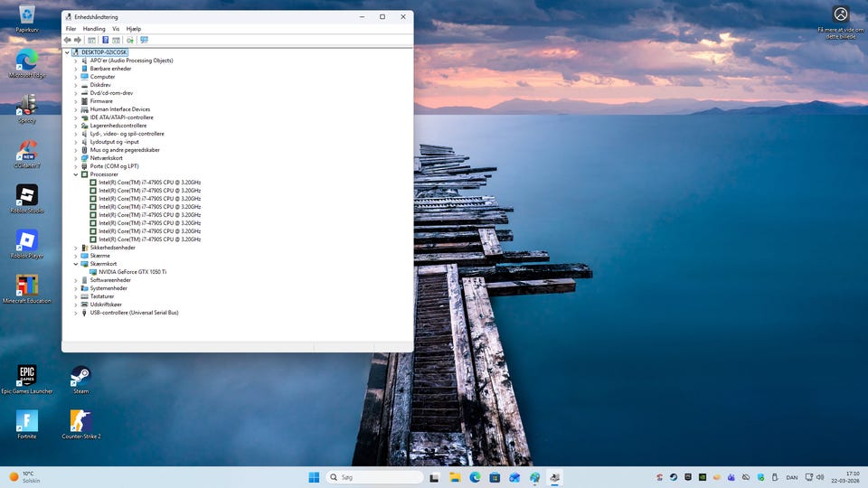This screenshot has height=488, width=868.
Task: Select Softwareenheder row
Action: click(110, 280)
